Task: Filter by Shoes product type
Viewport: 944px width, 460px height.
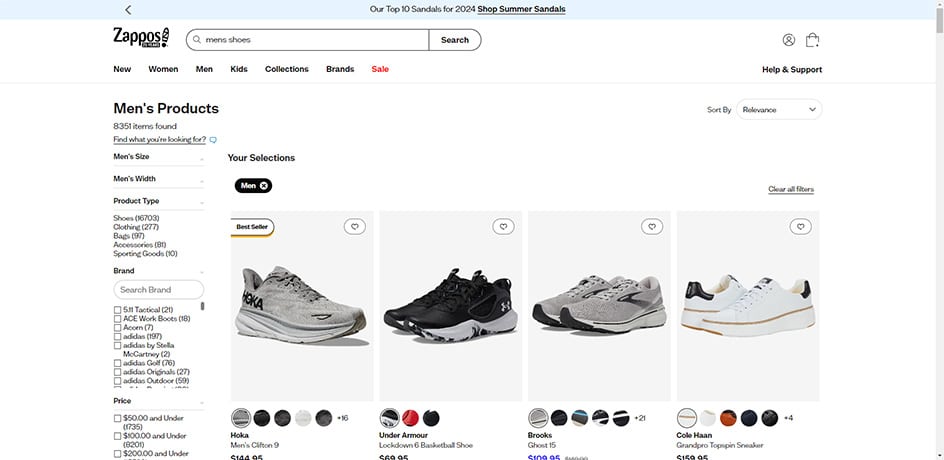Action: [x=136, y=218]
